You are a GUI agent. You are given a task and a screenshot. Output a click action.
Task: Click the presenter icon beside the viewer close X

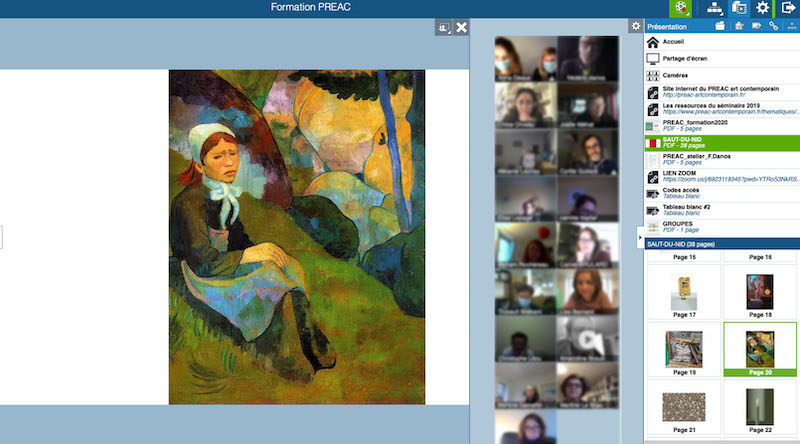tap(443, 28)
